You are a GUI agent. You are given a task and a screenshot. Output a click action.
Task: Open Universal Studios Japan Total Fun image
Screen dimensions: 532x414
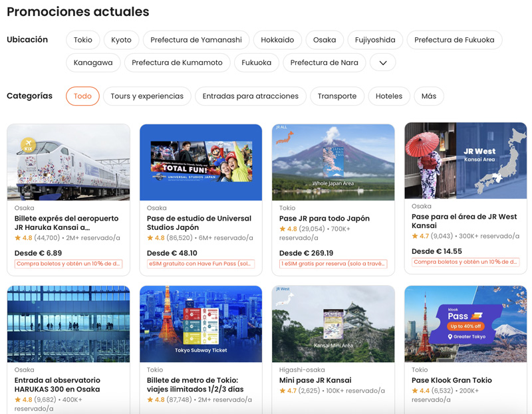point(201,162)
